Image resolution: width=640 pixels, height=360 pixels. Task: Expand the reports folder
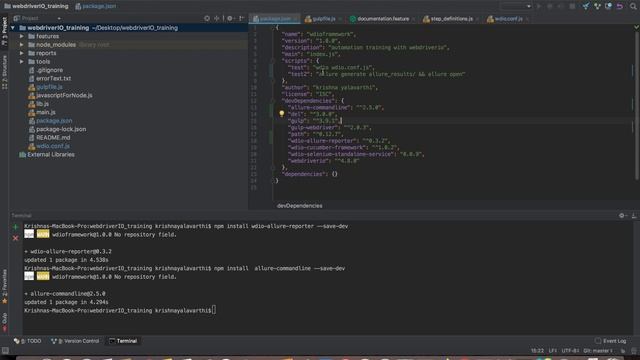click(x=22, y=53)
